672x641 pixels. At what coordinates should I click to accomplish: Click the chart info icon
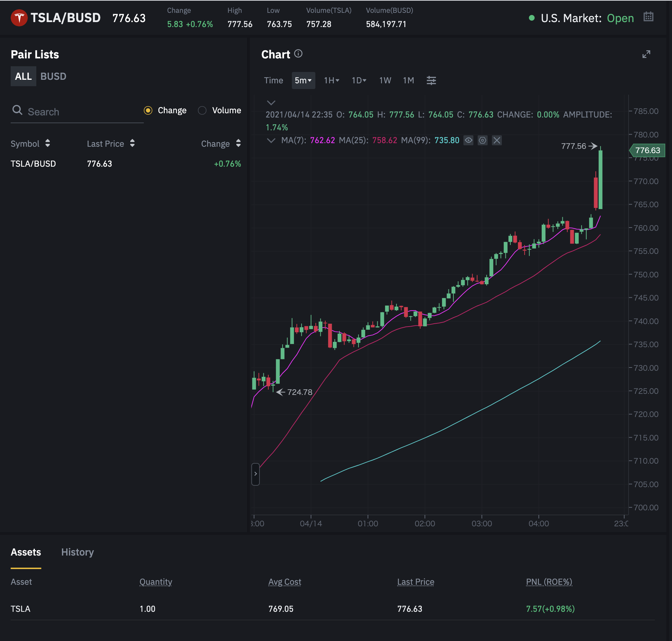click(298, 54)
